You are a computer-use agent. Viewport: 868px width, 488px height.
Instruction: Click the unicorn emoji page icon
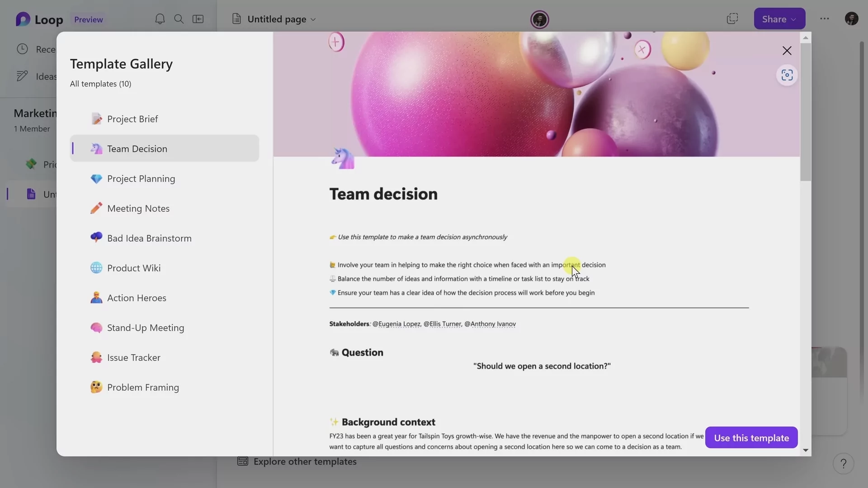[x=343, y=158]
